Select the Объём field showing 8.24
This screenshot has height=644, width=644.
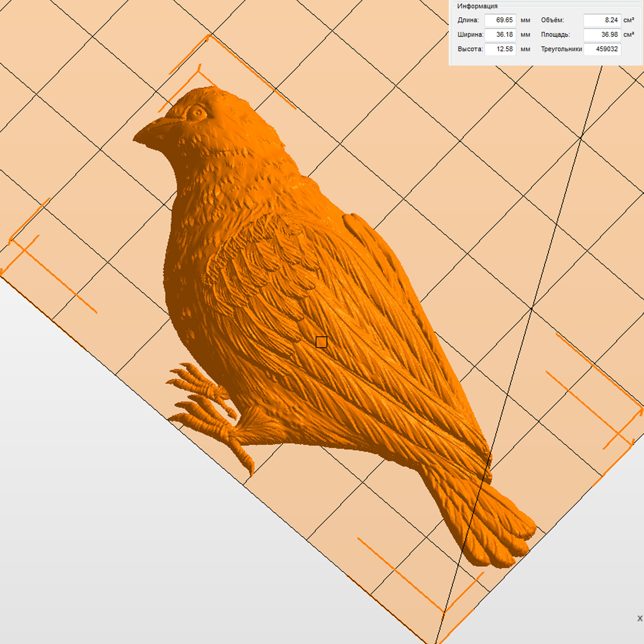point(602,20)
